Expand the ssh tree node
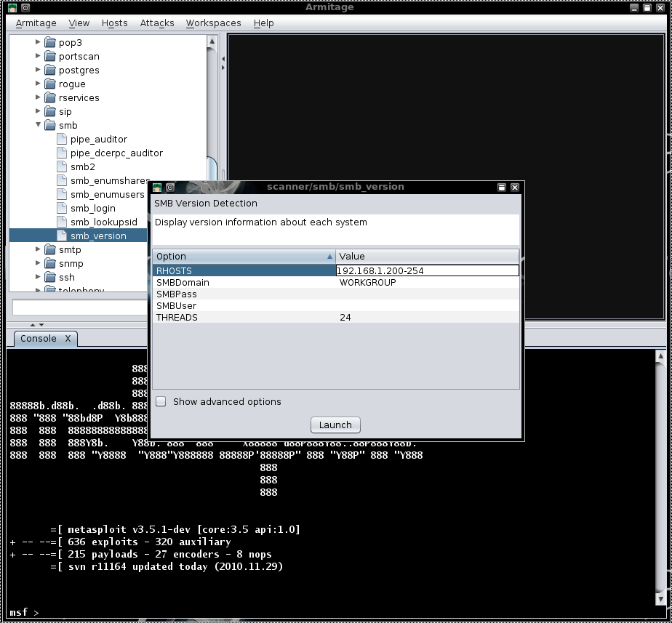 (38, 277)
